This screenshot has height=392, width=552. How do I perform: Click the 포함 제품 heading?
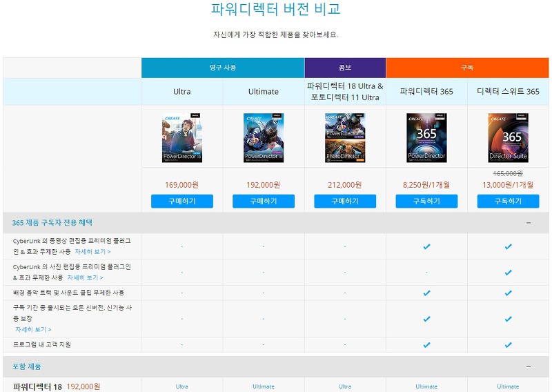coord(27,366)
